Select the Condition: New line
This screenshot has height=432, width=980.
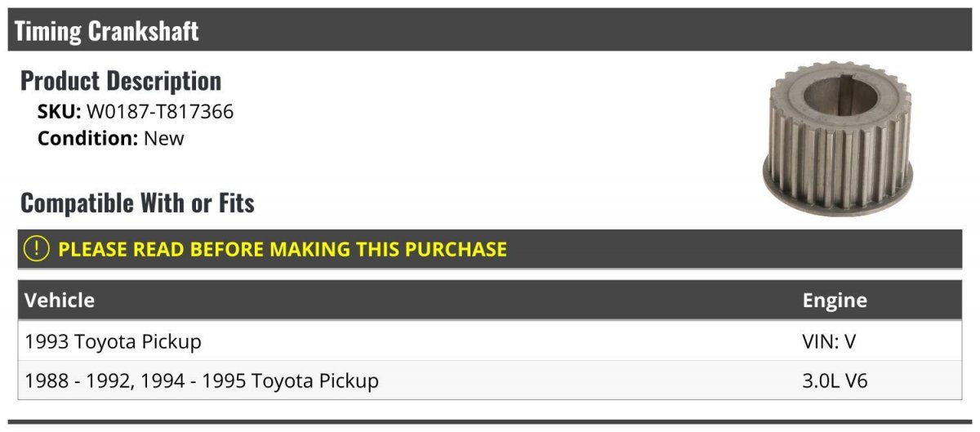pos(111,139)
